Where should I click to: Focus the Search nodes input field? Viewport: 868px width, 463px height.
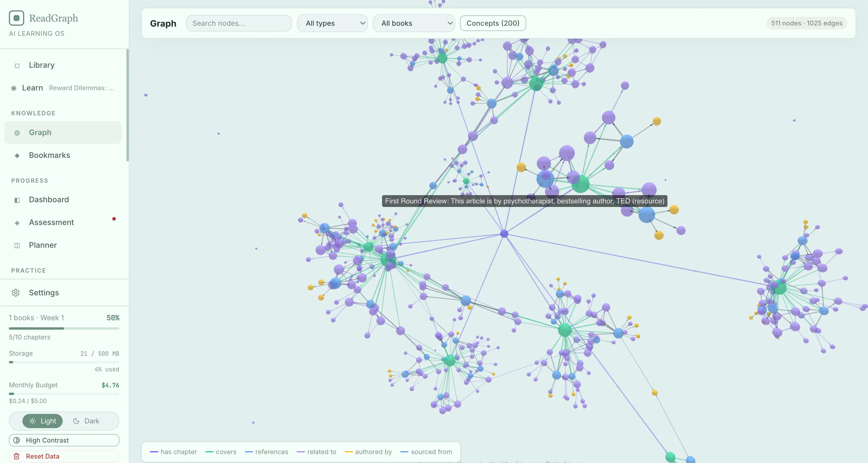(x=238, y=23)
